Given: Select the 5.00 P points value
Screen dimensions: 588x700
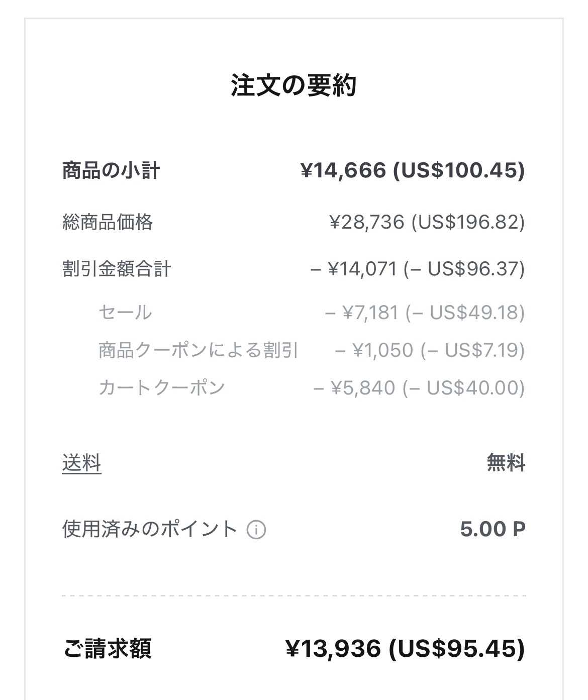Looking at the screenshot, I should [x=493, y=529].
